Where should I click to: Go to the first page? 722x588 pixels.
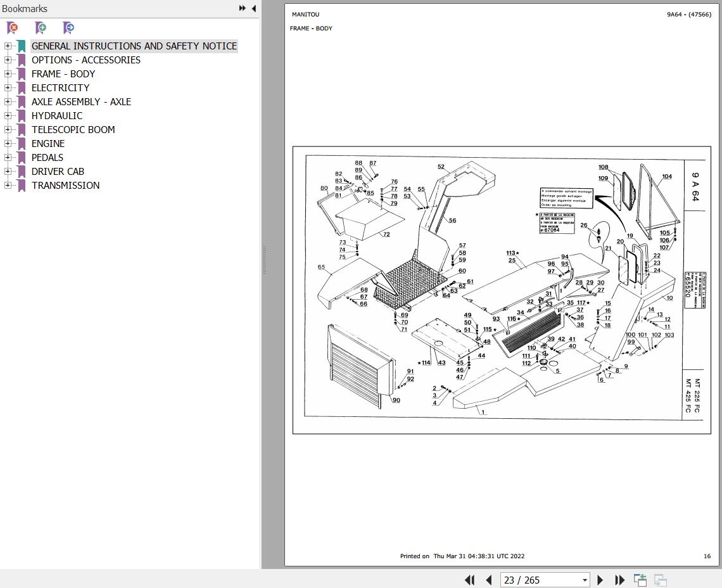469,580
